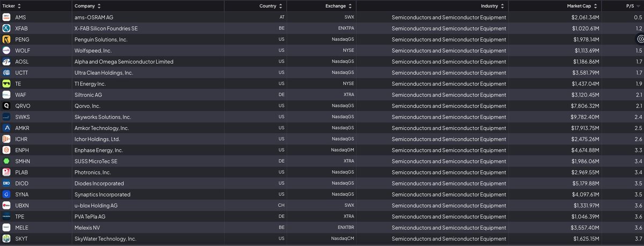
Task: Click the AT country cell for ams-OSRAM
Action: click(282, 18)
